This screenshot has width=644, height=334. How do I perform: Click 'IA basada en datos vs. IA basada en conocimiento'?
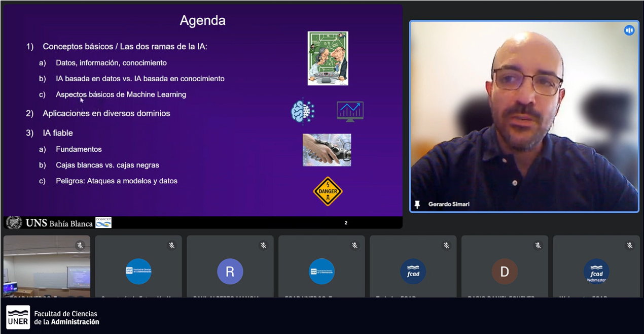click(x=140, y=79)
